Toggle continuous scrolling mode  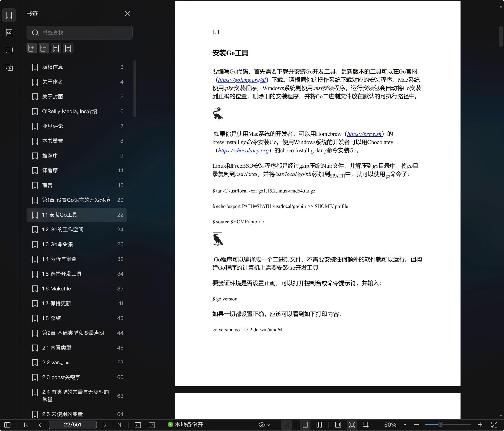click(x=287, y=425)
